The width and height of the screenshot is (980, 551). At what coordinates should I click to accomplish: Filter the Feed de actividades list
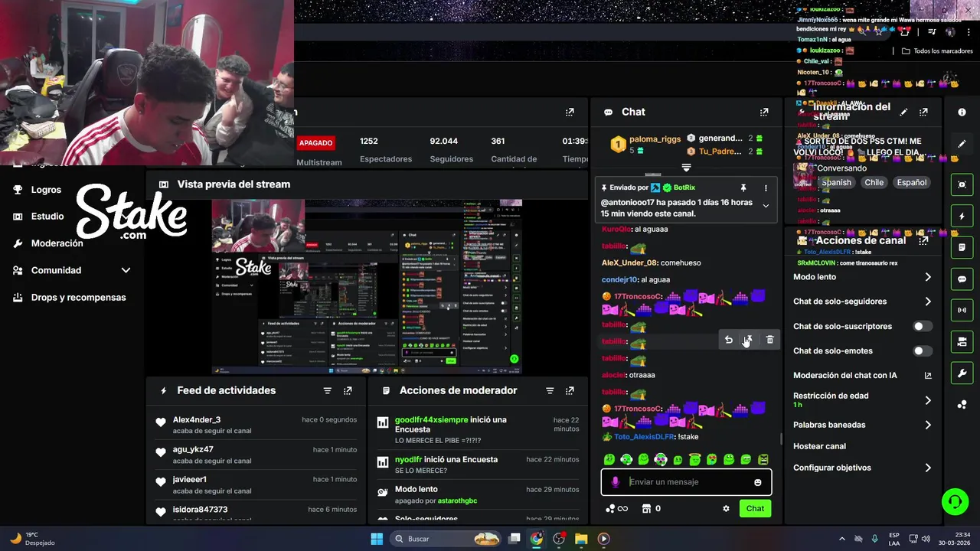[328, 390]
